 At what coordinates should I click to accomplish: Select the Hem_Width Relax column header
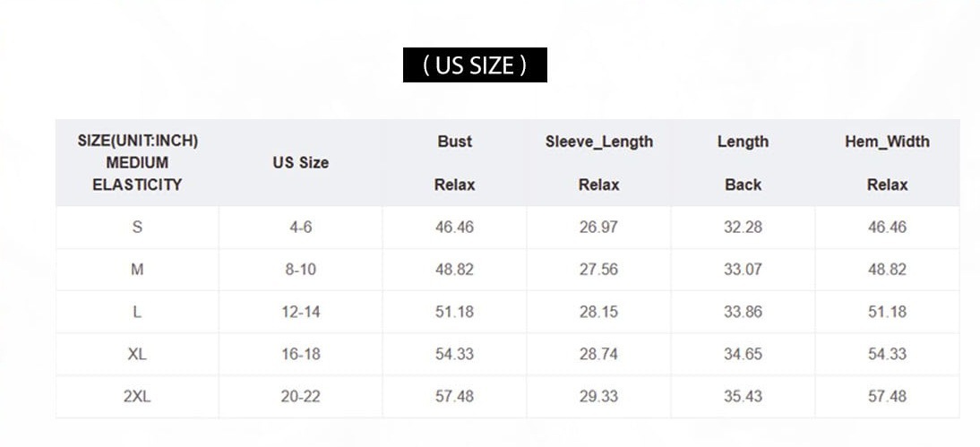pyautogui.click(x=887, y=163)
